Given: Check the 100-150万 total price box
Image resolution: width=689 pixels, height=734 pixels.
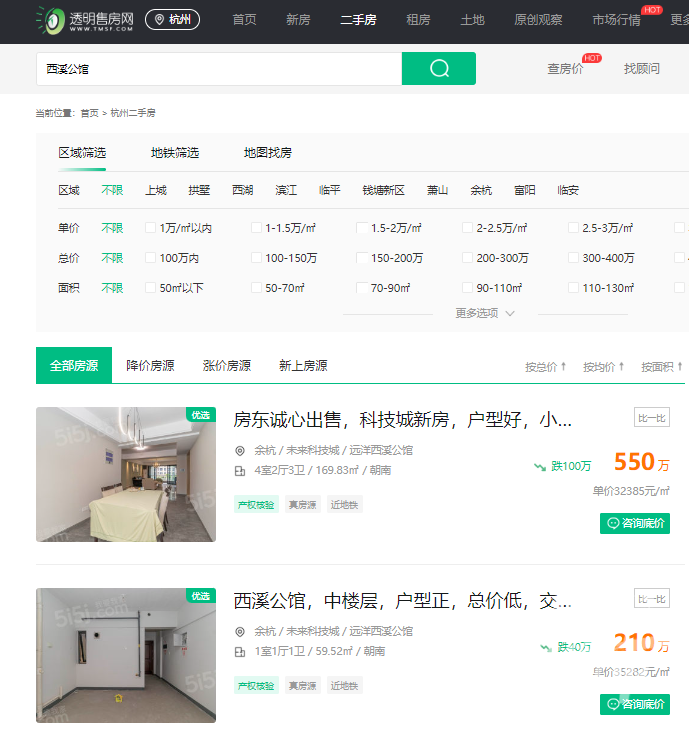Looking at the screenshot, I should (x=256, y=257).
